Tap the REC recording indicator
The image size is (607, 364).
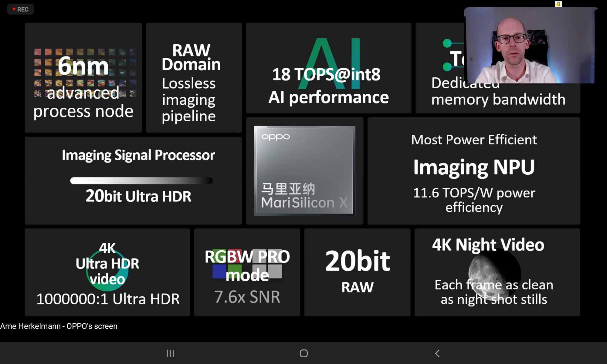click(20, 9)
